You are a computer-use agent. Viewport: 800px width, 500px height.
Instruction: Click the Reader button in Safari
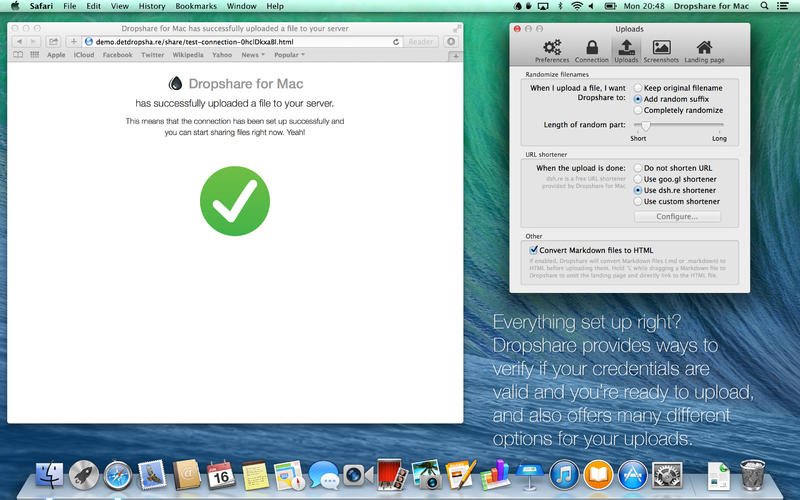point(420,42)
